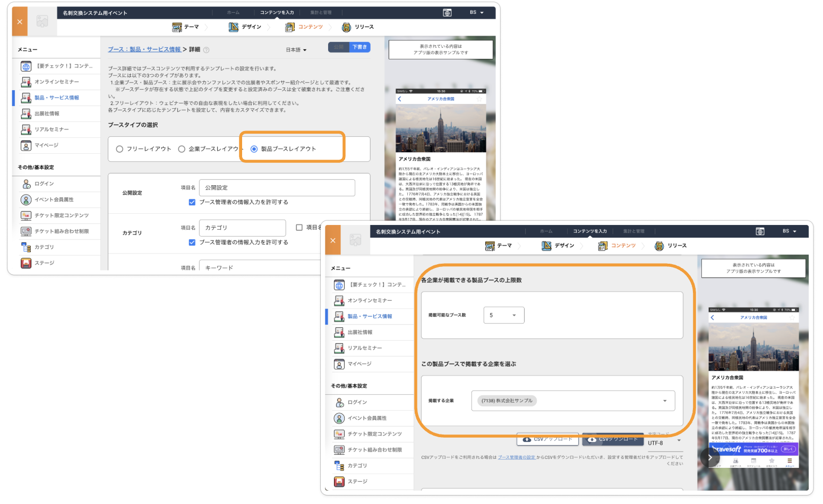
Task: Click the 【要チェック！】 globe icon in lower-right window sidebar
Action: click(x=339, y=285)
